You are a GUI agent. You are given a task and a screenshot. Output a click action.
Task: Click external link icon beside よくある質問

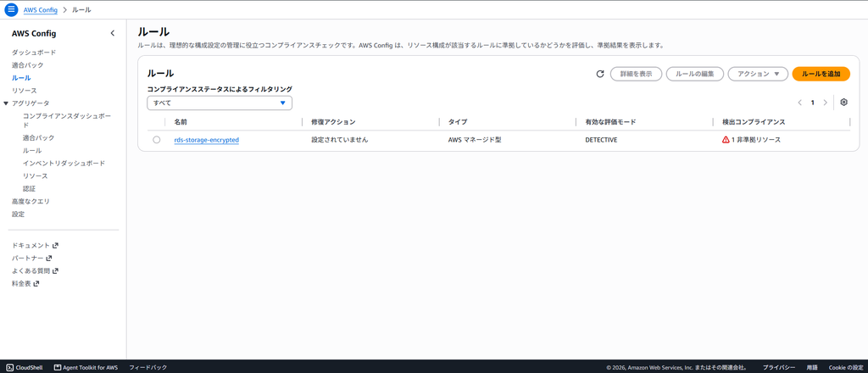[x=55, y=271]
